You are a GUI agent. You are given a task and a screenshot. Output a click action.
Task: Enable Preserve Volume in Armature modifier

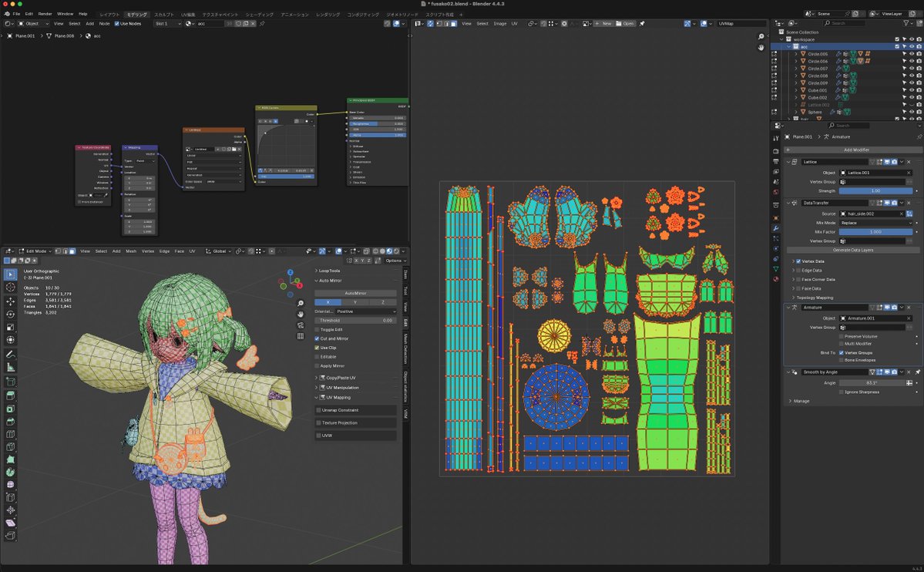click(x=841, y=336)
